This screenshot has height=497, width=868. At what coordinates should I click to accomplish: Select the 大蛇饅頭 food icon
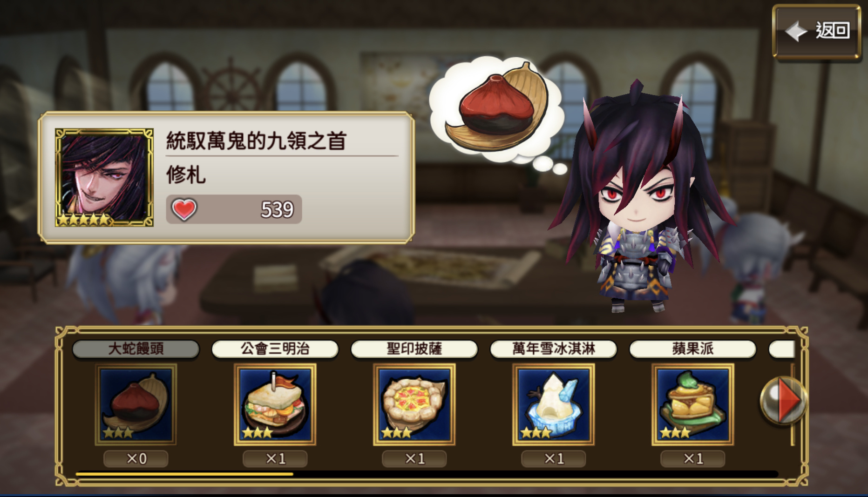pos(136,404)
